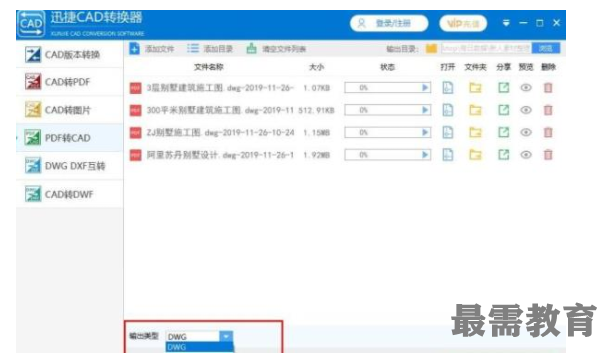
Task: Open folder for 3层别墅建筑施工图 file
Action: pyautogui.click(x=475, y=88)
